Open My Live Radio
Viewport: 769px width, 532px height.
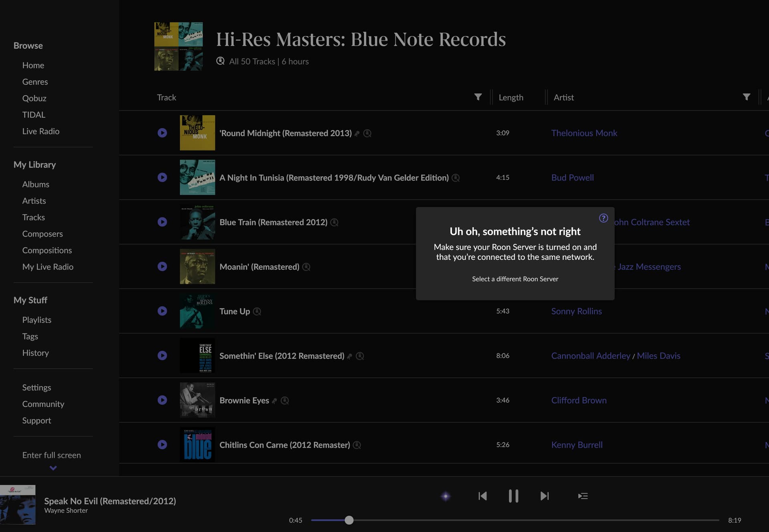48,267
